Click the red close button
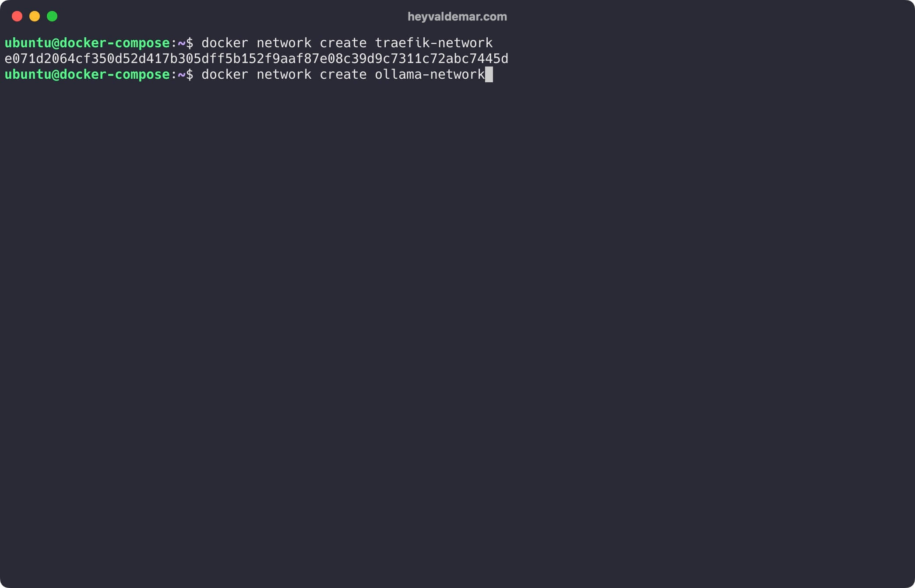This screenshot has width=915, height=588. pyautogui.click(x=17, y=17)
